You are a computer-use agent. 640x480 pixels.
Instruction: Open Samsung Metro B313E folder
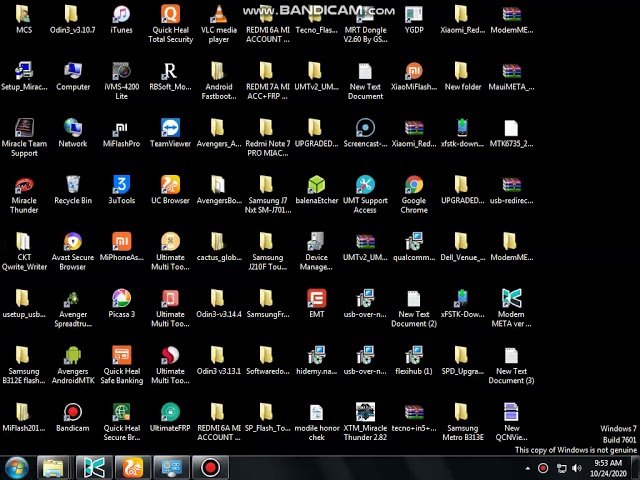[462, 422]
